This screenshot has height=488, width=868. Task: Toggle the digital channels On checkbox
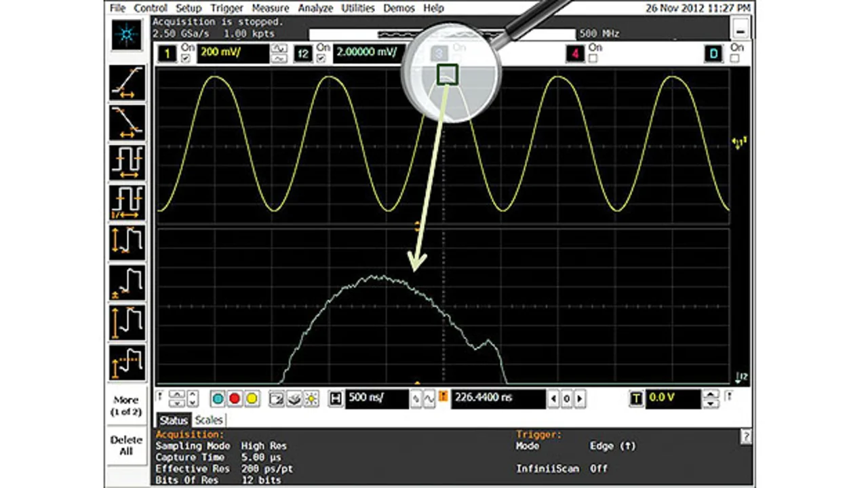(735, 59)
